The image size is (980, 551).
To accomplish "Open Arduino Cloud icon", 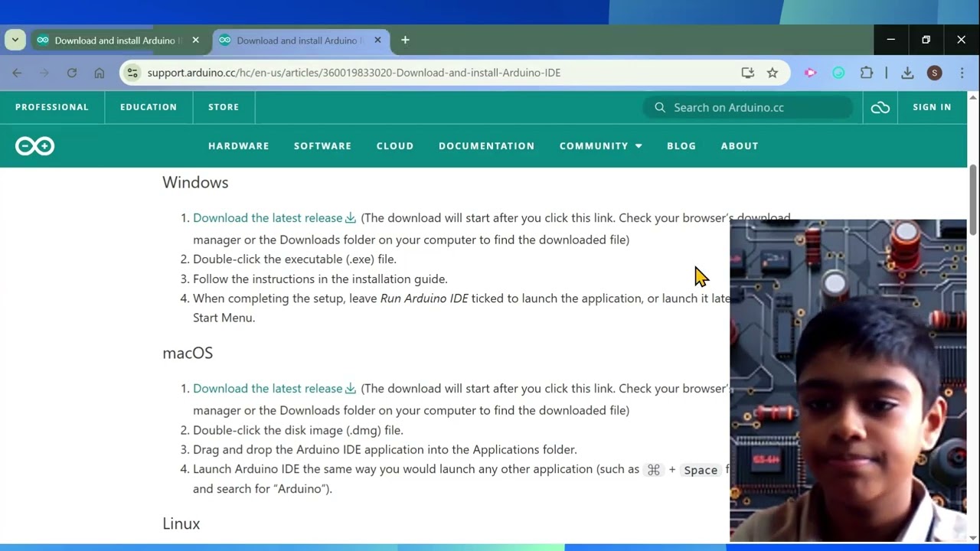I will click(880, 108).
